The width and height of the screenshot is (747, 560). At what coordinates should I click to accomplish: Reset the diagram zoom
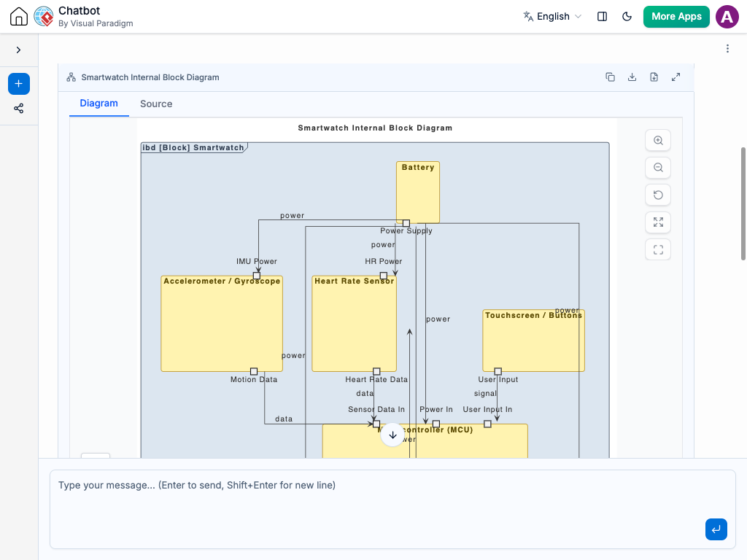(x=658, y=195)
